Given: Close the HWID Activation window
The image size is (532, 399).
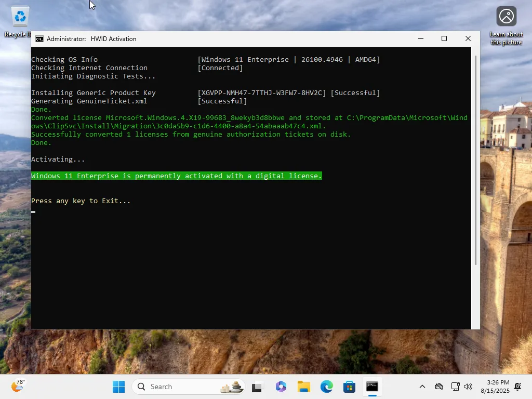Looking at the screenshot, I should [x=468, y=38].
